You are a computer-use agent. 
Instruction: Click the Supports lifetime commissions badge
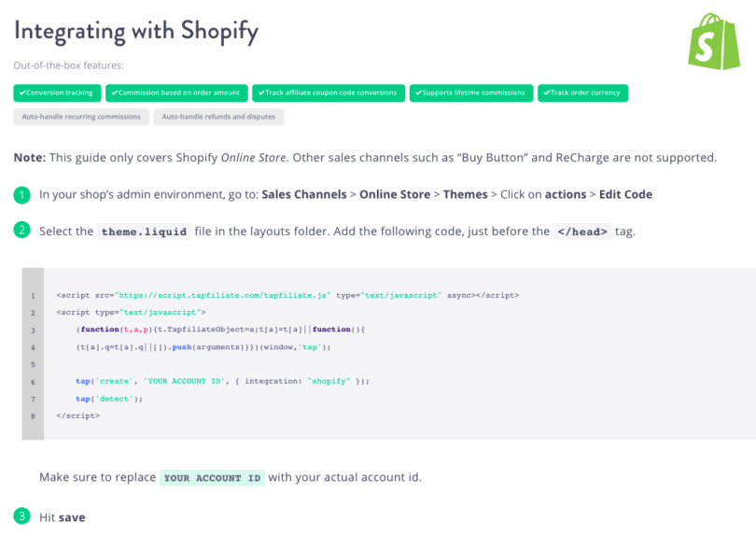point(471,93)
